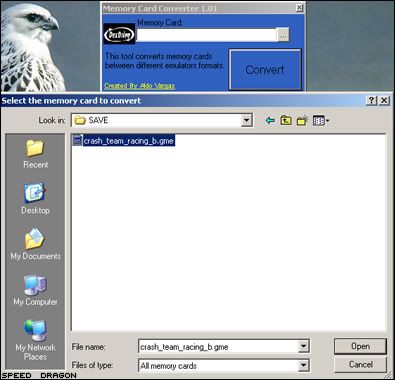Click the Open button

coord(360,346)
